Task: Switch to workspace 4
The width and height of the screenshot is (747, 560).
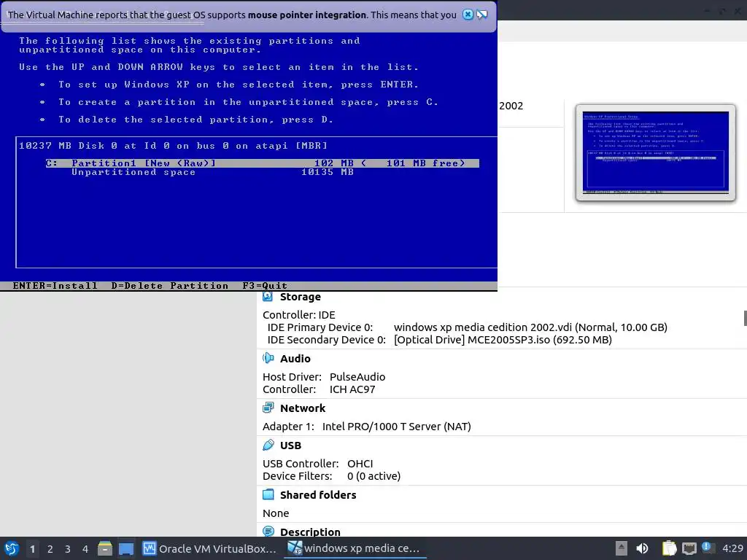Action: (85, 548)
